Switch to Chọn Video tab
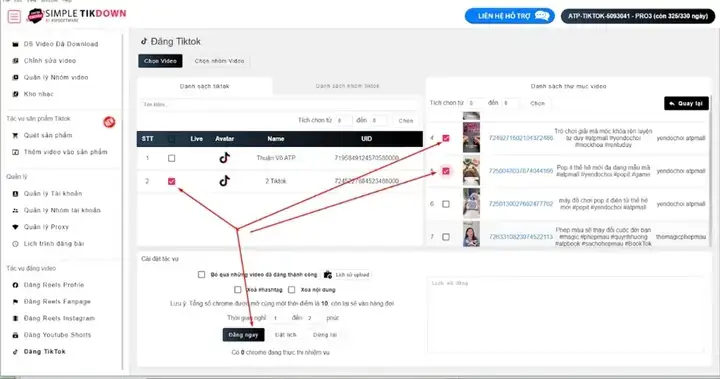 pos(160,61)
